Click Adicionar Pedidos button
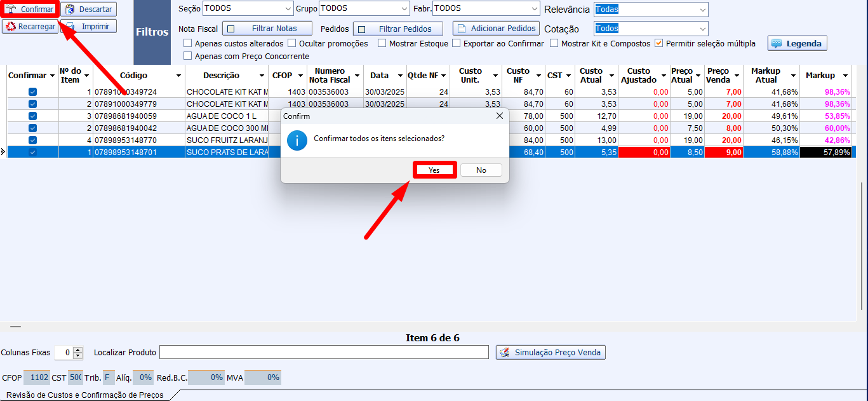 (496, 29)
